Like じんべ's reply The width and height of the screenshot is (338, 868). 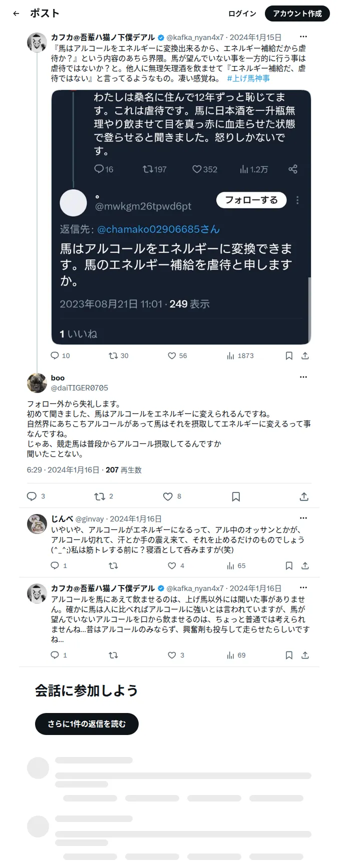[172, 565]
